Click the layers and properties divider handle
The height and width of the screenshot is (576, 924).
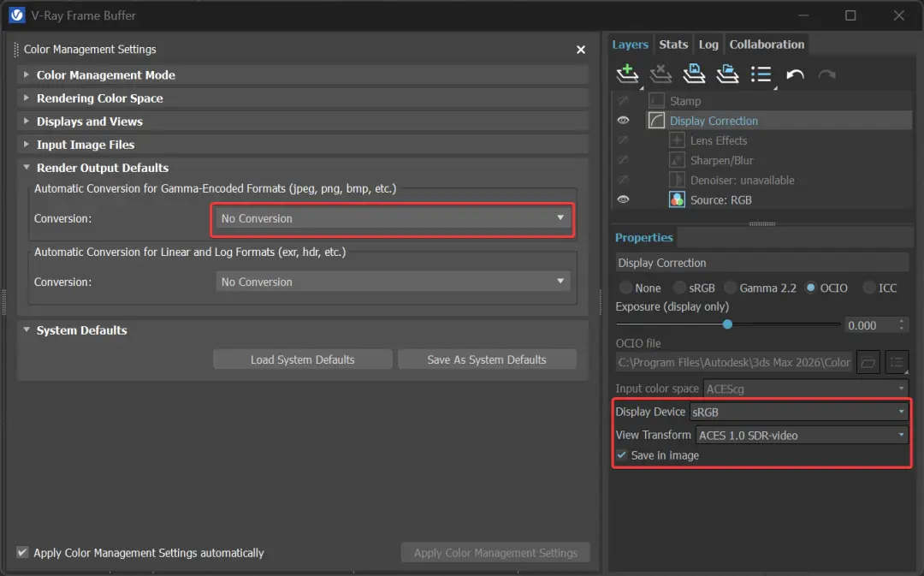762,224
